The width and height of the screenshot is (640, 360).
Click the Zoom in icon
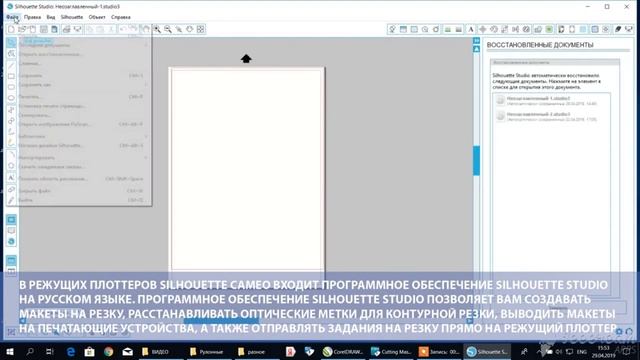pyautogui.click(x=157, y=29)
